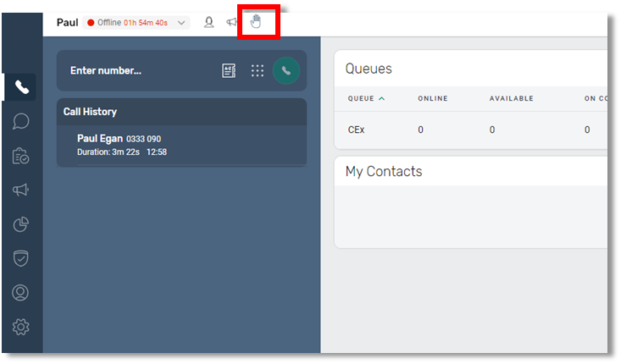
Task: Click the ONLINE column header
Action: pos(433,98)
